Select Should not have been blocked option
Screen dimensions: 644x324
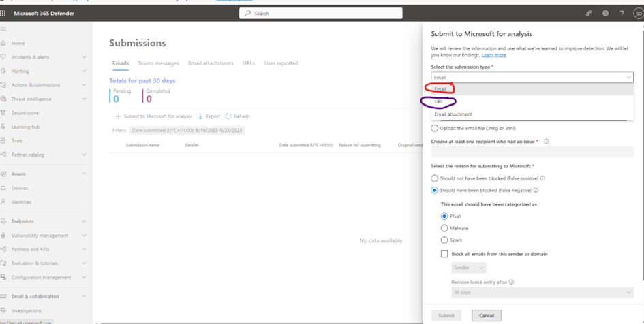[435, 178]
